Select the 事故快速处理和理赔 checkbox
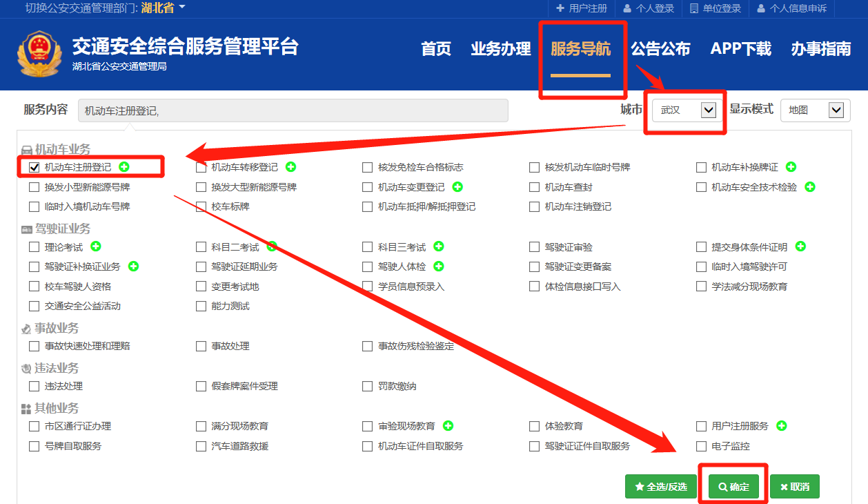The height and width of the screenshot is (504, 868). 34,346
